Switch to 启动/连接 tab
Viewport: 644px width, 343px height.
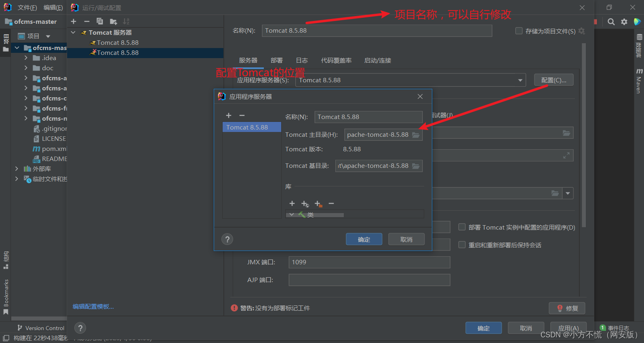point(378,61)
